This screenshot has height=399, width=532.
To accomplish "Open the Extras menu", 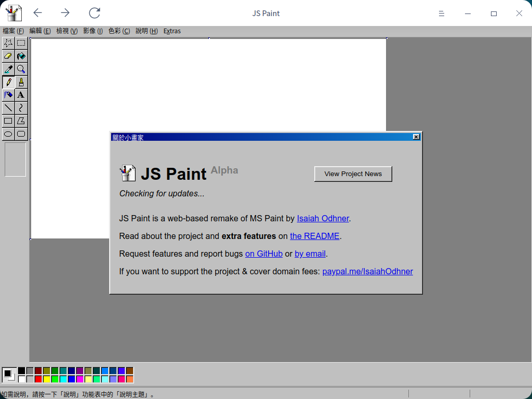I will pos(172,31).
